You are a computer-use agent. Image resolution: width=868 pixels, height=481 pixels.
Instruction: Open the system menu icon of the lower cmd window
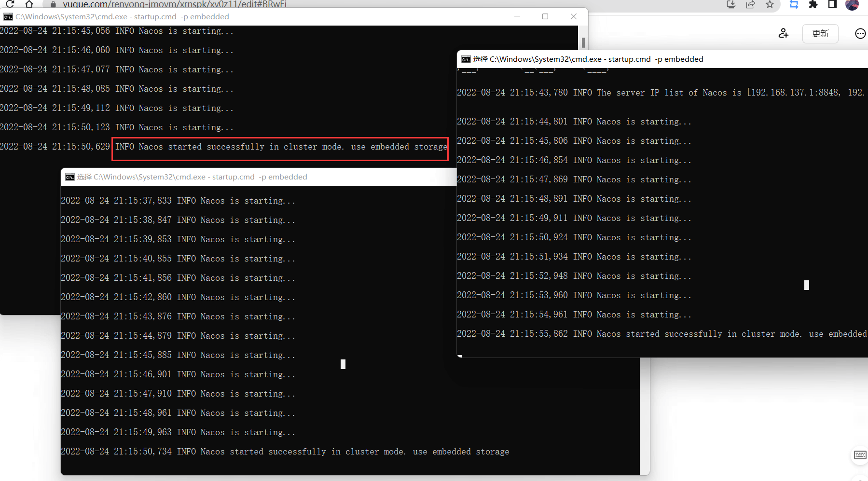(x=70, y=177)
